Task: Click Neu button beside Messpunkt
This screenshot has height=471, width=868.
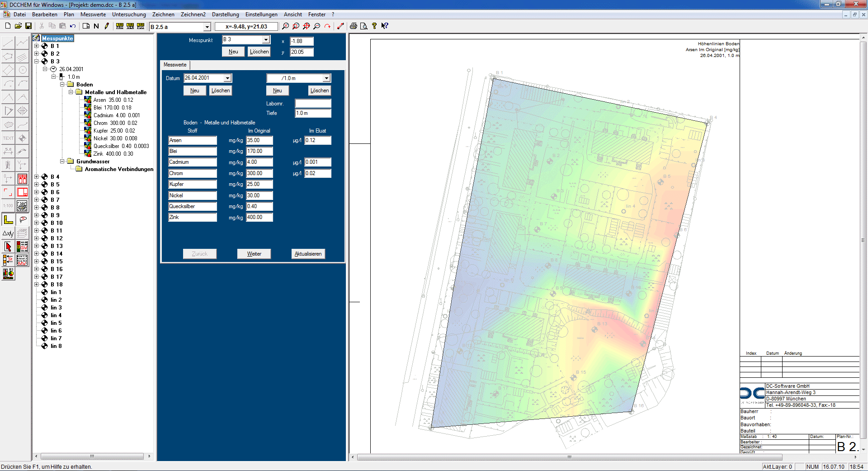Action: (x=233, y=52)
